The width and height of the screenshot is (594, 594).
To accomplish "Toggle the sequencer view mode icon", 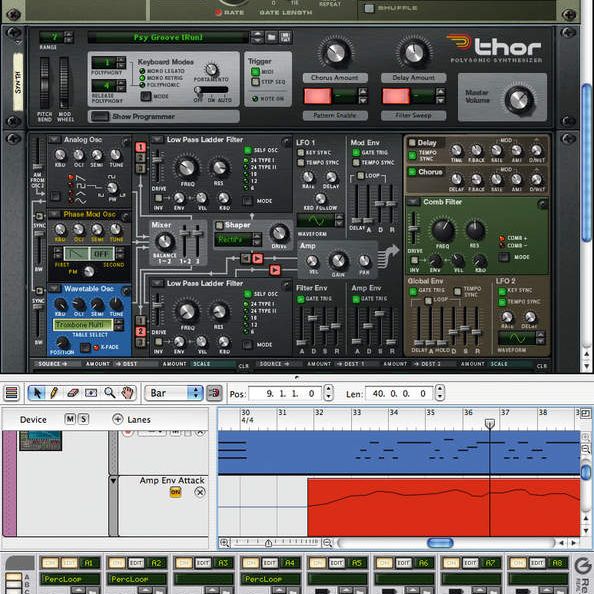I will pos(11,393).
